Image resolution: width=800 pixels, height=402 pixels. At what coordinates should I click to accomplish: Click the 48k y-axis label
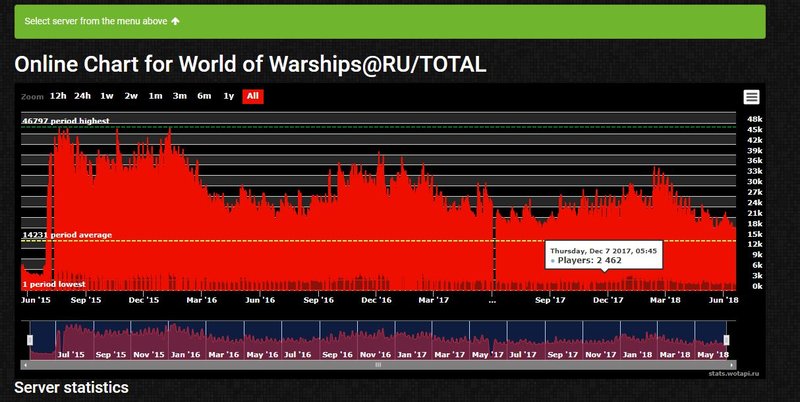point(755,119)
